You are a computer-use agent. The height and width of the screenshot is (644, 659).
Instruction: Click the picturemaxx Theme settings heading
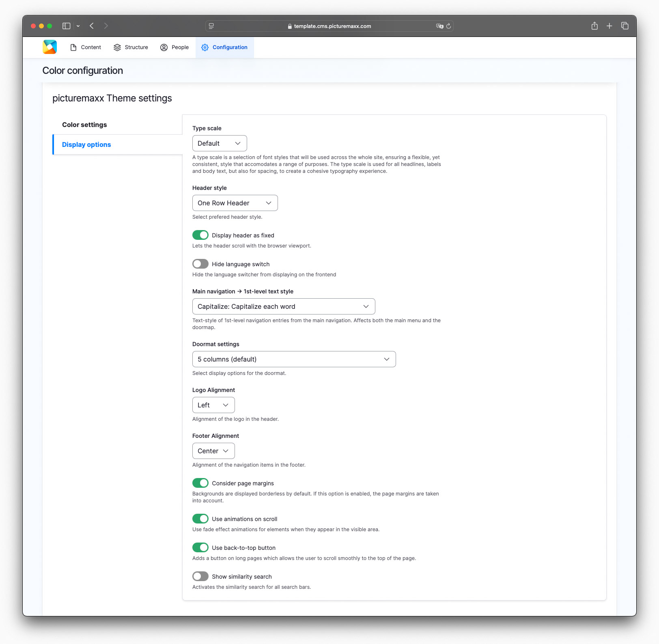pyautogui.click(x=112, y=98)
